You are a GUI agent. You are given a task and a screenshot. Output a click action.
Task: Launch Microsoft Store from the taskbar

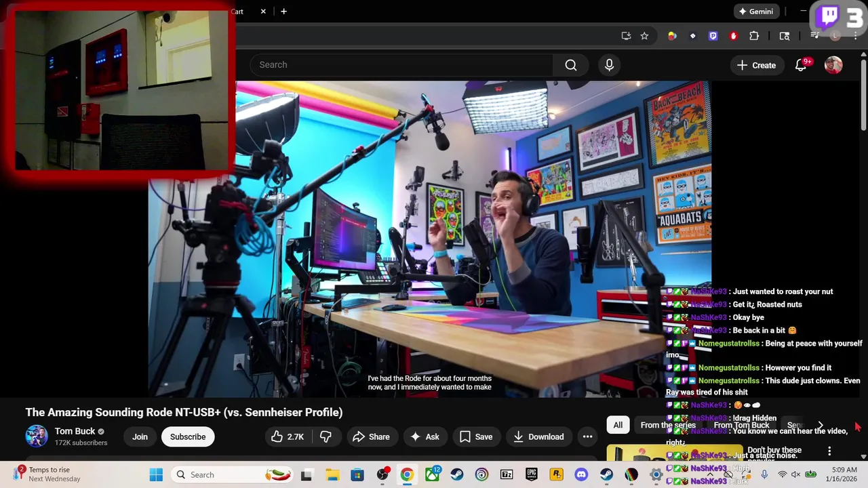point(357,474)
